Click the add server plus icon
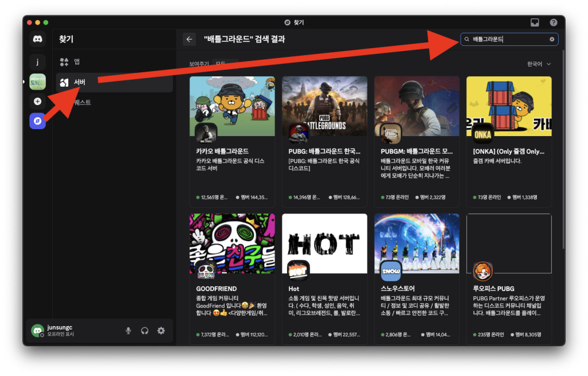Viewport: 588px width, 376px height. coord(37,102)
